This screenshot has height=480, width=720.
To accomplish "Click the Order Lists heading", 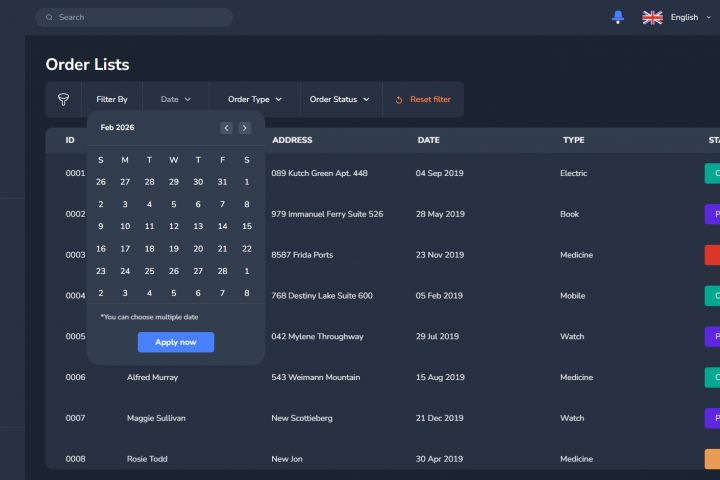I will click(x=87, y=64).
